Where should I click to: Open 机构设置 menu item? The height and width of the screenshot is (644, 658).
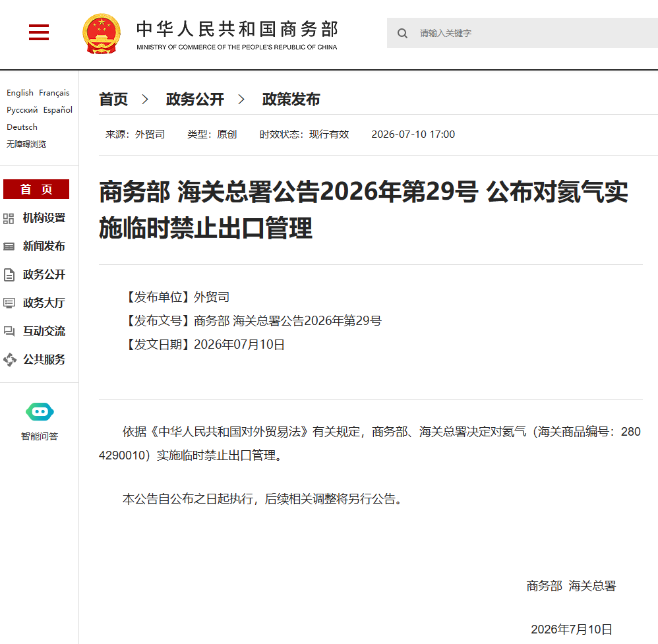point(44,218)
